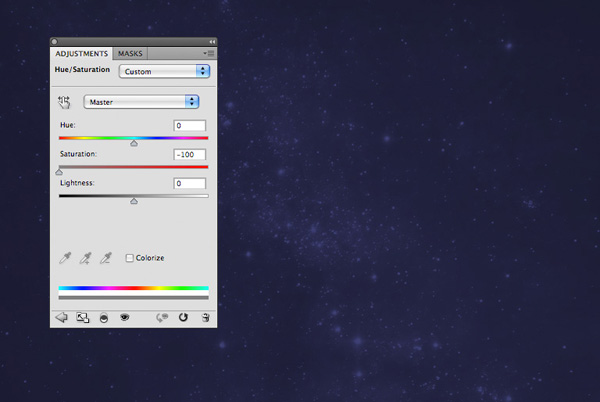The width and height of the screenshot is (600, 402).
Task: Enable the Colorize checkbox
Action: pyautogui.click(x=129, y=258)
